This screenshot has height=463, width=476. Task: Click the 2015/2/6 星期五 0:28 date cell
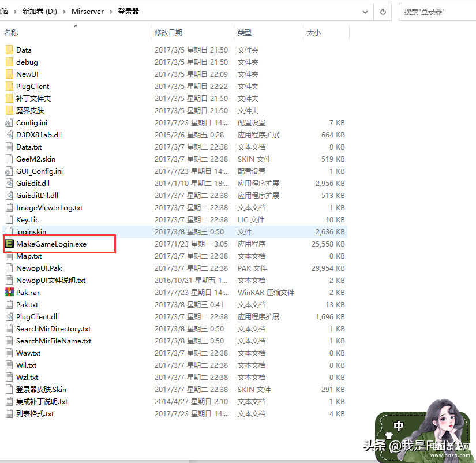(x=189, y=135)
